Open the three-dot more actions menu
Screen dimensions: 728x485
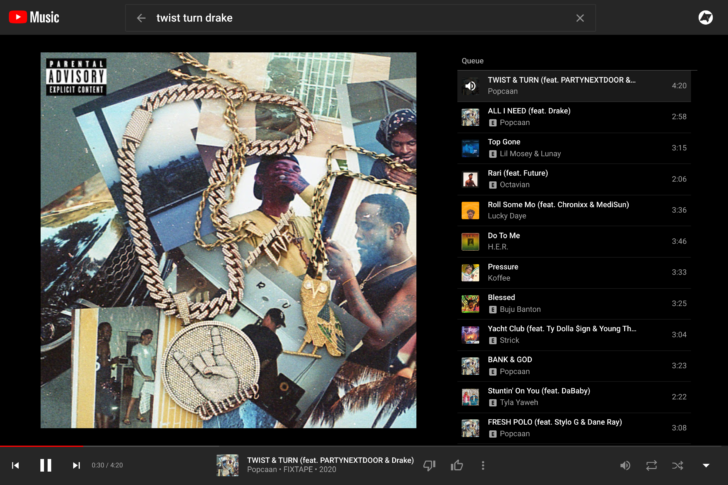483,465
